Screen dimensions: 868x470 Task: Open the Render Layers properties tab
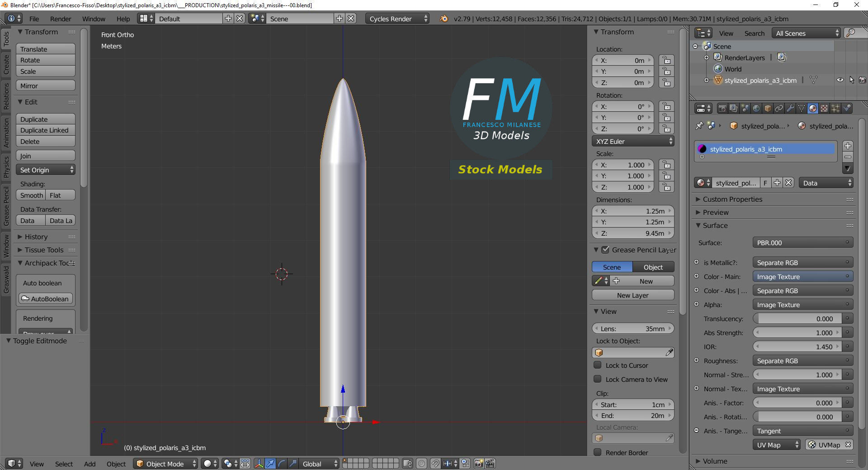click(734, 109)
